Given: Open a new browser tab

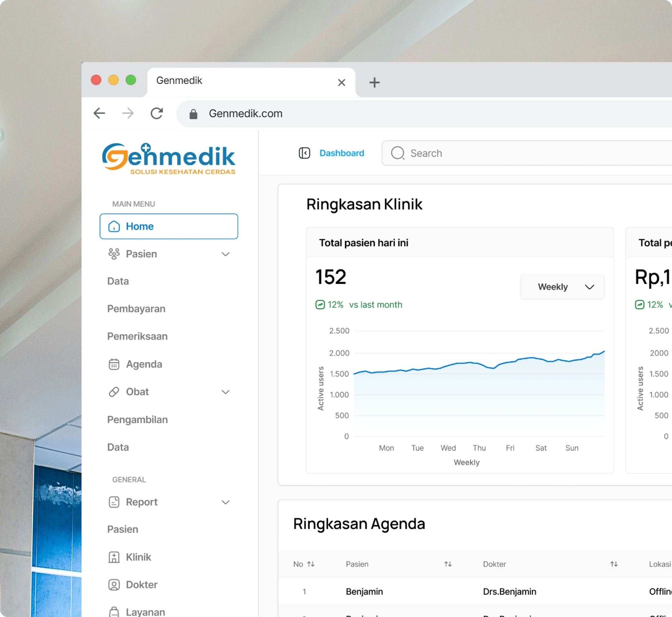Looking at the screenshot, I should click(x=374, y=82).
